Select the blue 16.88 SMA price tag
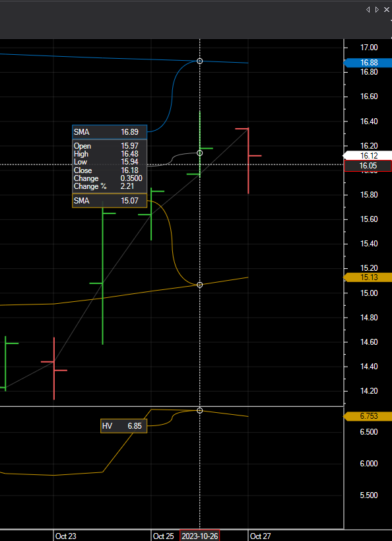The image size is (392, 541). (x=368, y=63)
